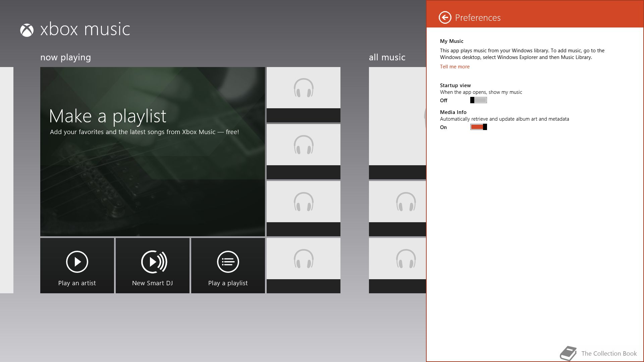Start a New Smart DJ

153,265
